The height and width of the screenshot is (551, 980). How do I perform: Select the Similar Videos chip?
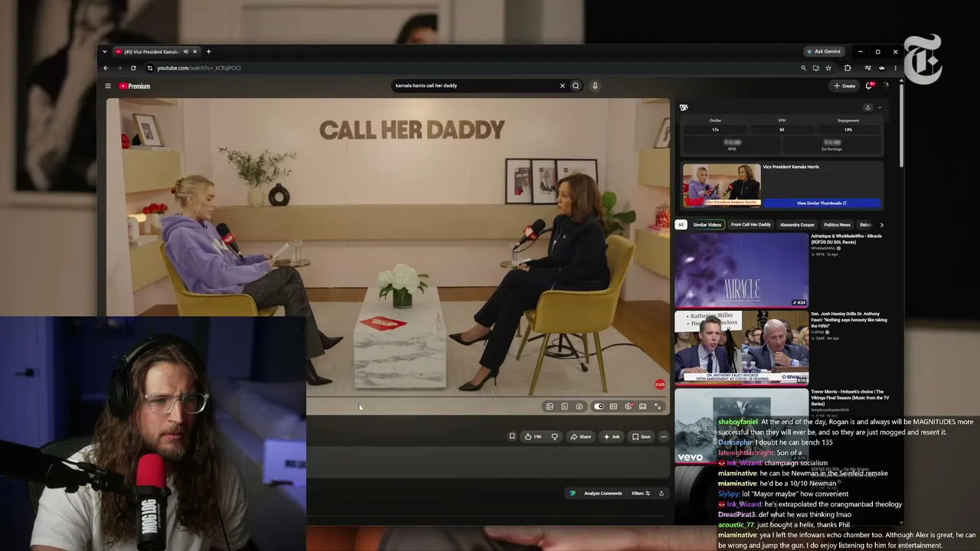(707, 225)
